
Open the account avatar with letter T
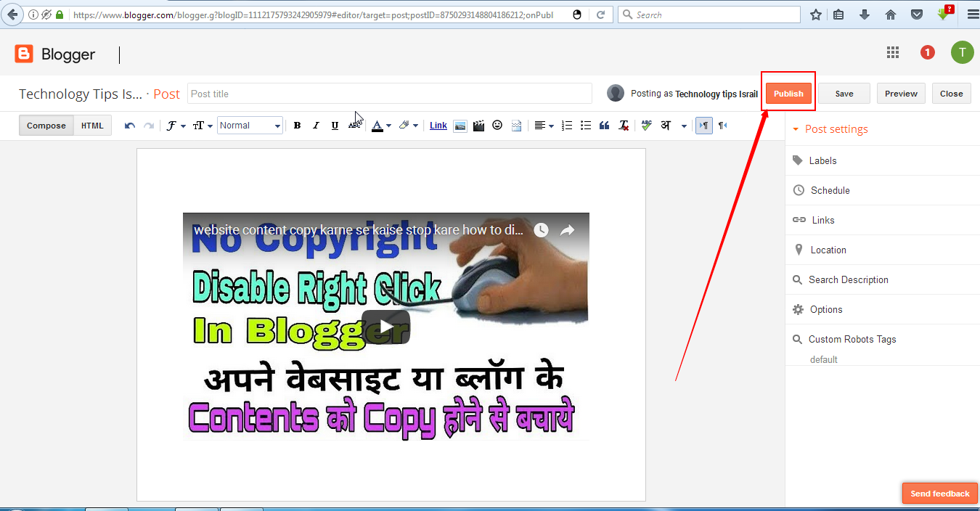pos(962,52)
